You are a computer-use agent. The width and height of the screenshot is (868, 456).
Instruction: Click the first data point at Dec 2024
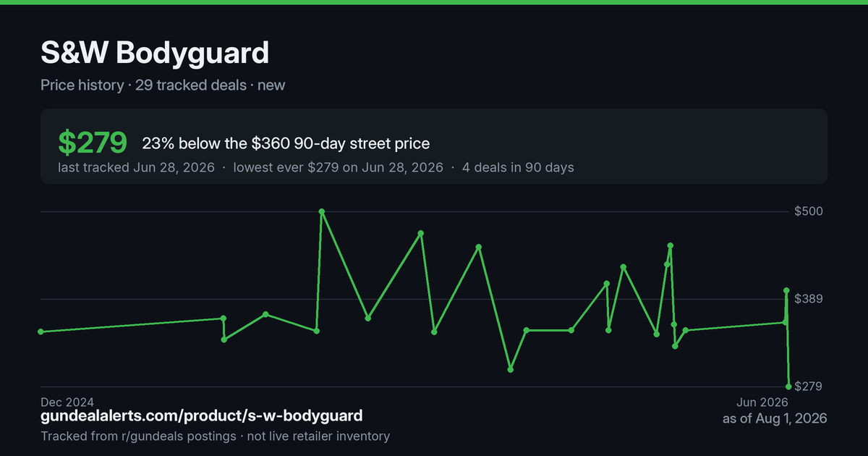coord(41,332)
